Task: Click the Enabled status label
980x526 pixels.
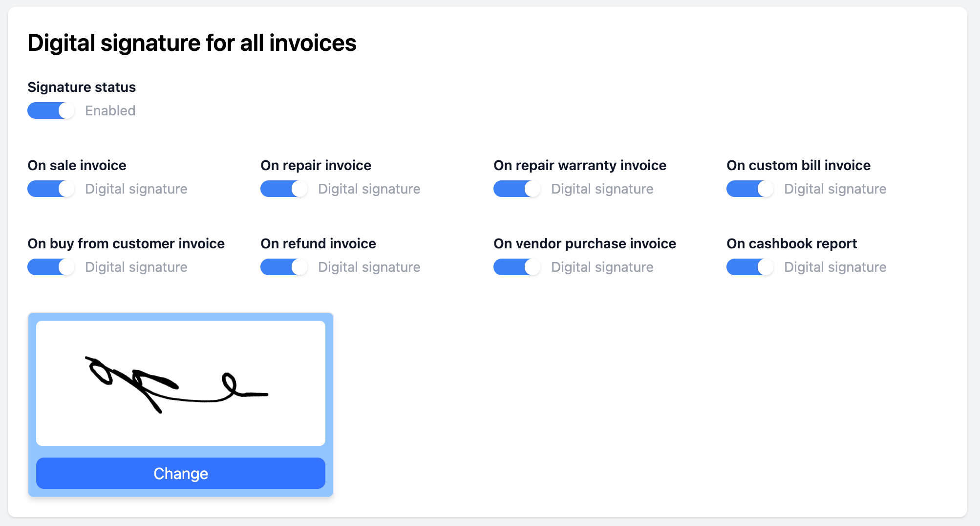Action: 110,110
